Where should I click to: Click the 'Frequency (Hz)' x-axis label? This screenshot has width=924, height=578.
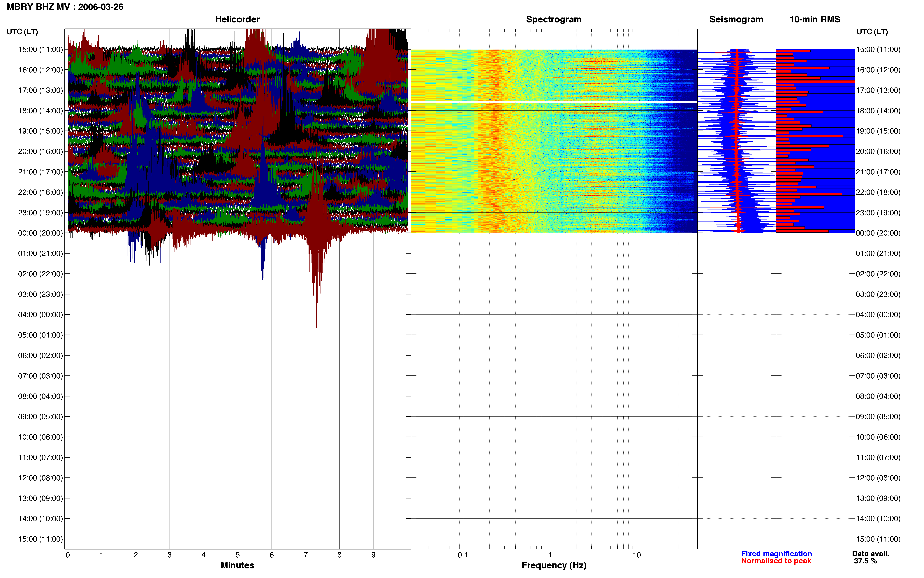point(554,565)
